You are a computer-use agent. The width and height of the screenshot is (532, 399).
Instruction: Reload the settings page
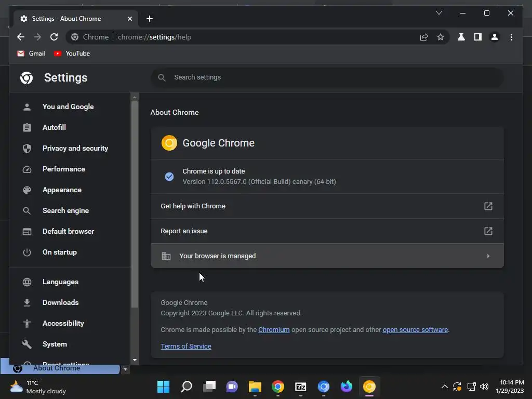point(54,37)
